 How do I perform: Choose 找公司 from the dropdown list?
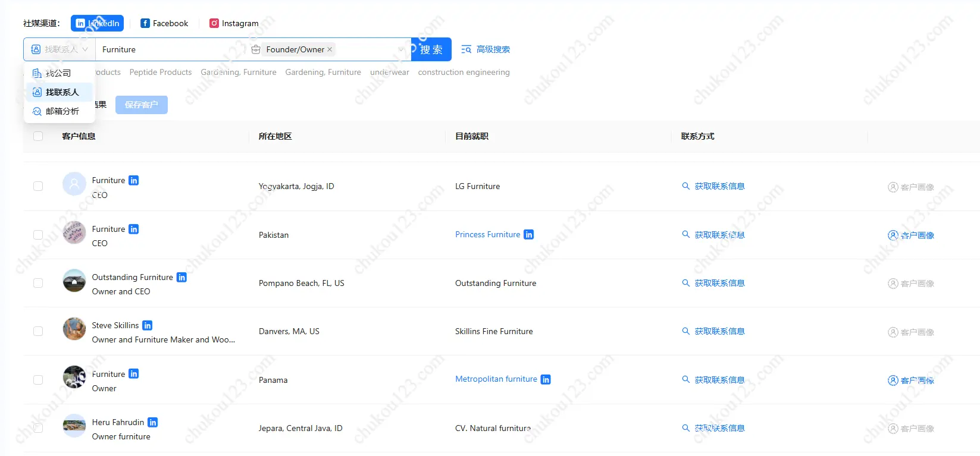(x=58, y=73)
